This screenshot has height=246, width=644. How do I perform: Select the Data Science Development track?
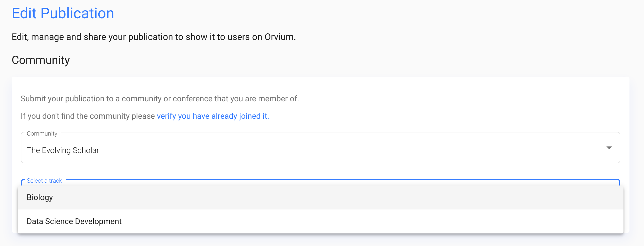(320, 221)
